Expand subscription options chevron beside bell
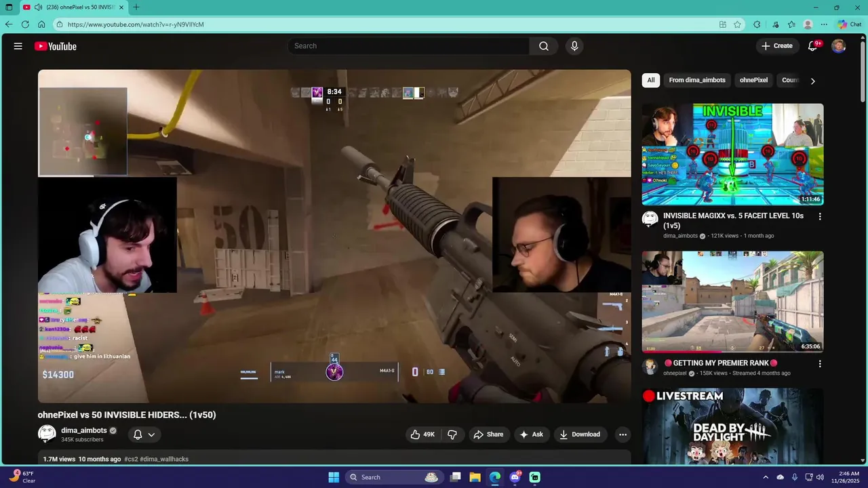Screen dimensions: 868x488 [151, 434]
